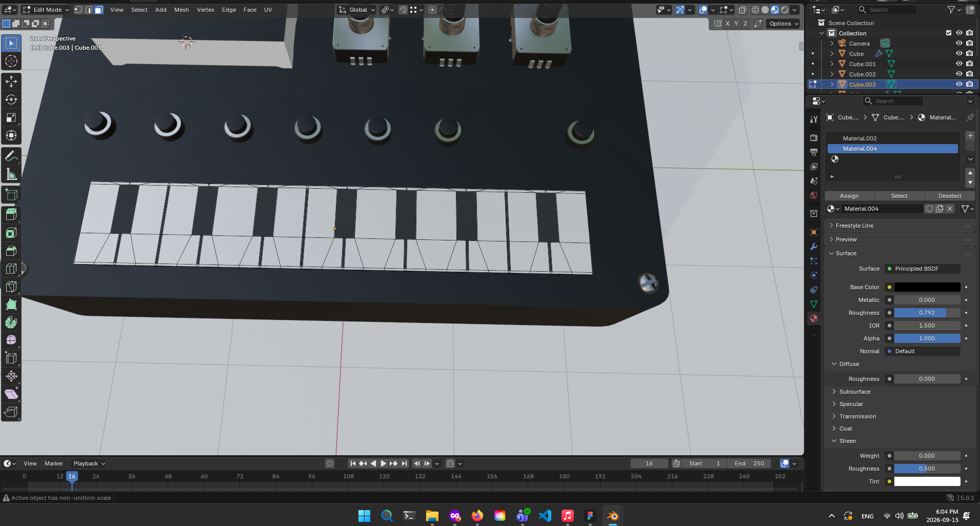Image resolution: width=980 pixels, height=526 pixels.
Task: Select the Extrude Region tool
Action: click(11, 214)
